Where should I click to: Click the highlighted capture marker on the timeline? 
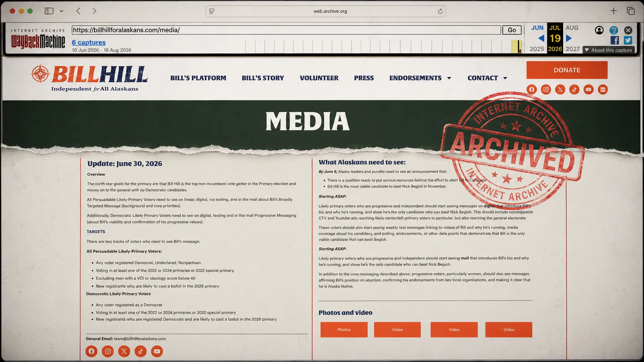517,47
